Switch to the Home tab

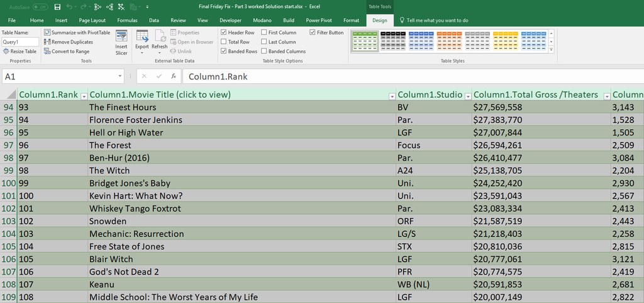click(x=36, y=20)
